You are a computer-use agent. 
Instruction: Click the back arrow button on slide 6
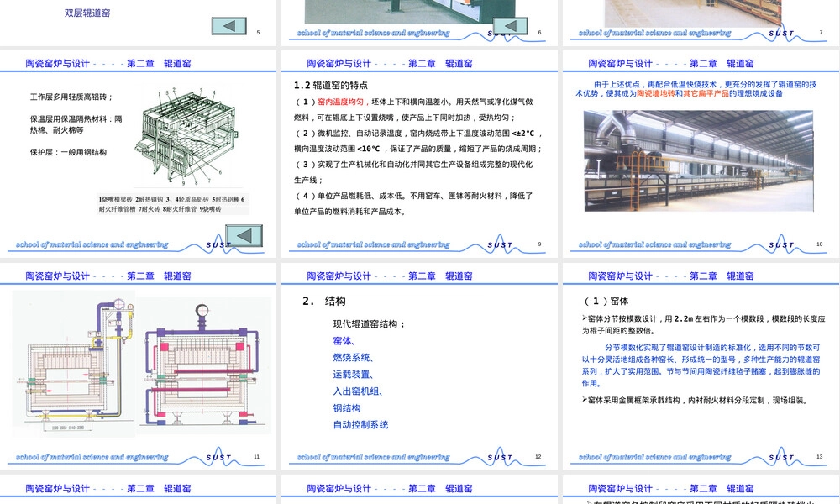[x=511, y=26]
